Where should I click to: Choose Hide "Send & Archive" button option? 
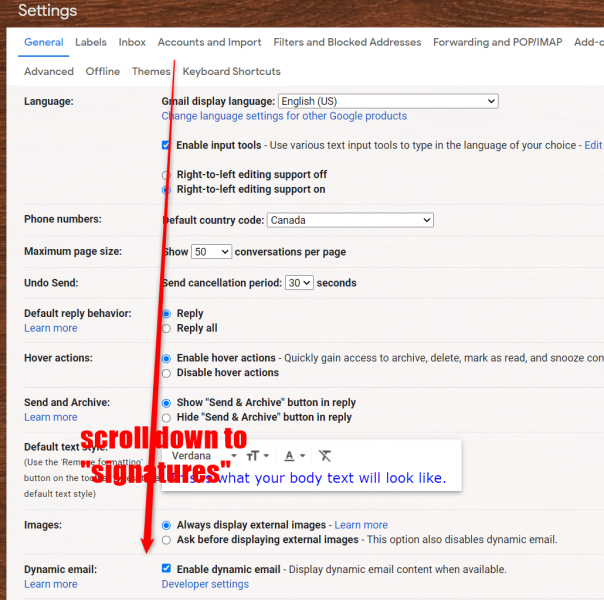[166, 417]
